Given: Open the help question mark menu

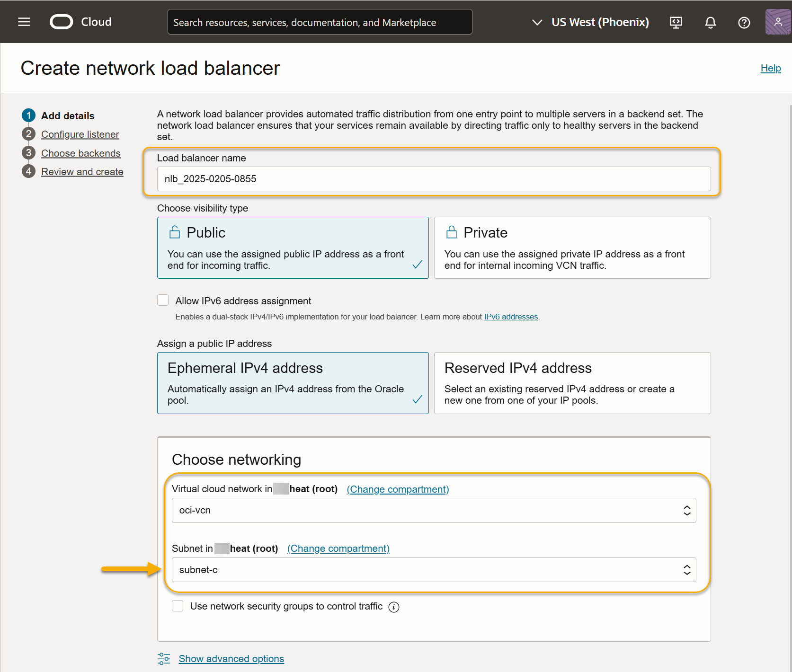Looking at the screenshot, I should coord(744,22).
